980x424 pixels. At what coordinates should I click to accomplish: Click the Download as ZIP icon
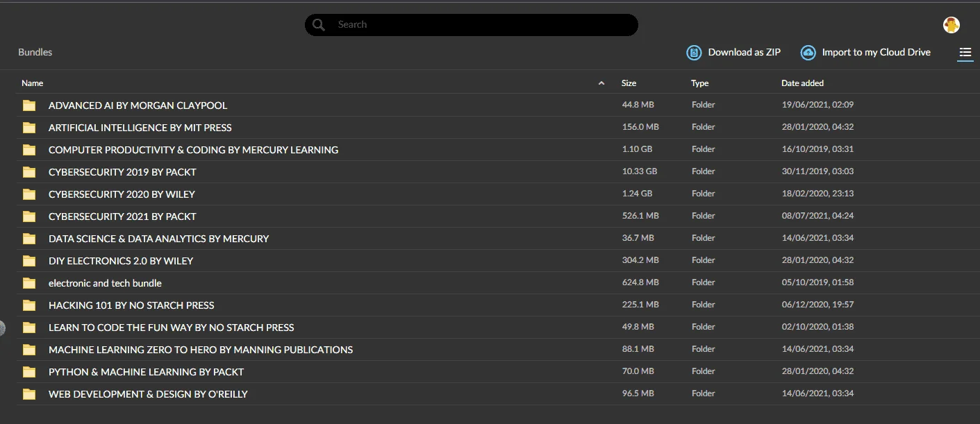(694, 53)
